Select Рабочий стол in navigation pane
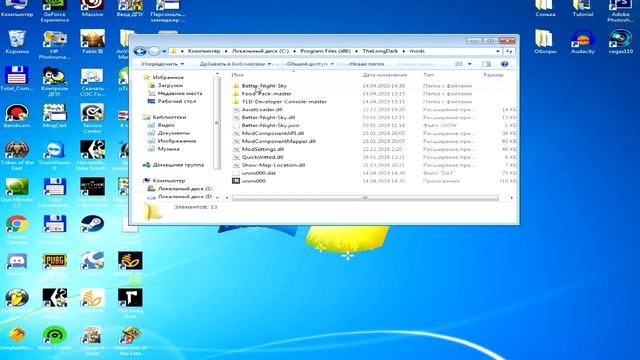640x360 pixels. pos(177,101)
